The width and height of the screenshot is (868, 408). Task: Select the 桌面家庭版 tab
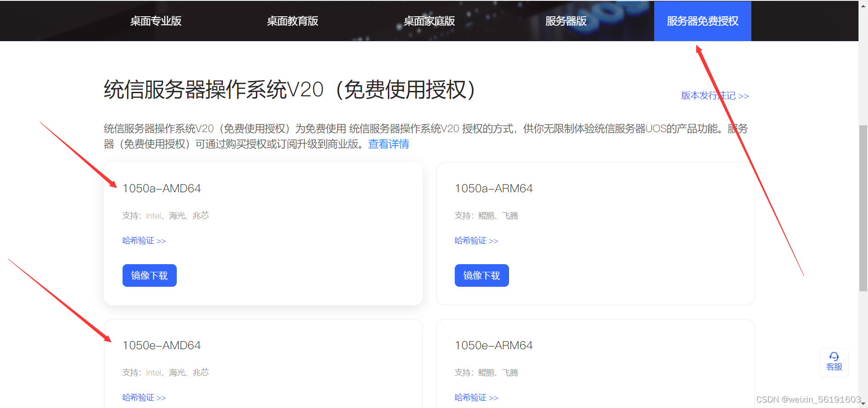pos(429,21)
